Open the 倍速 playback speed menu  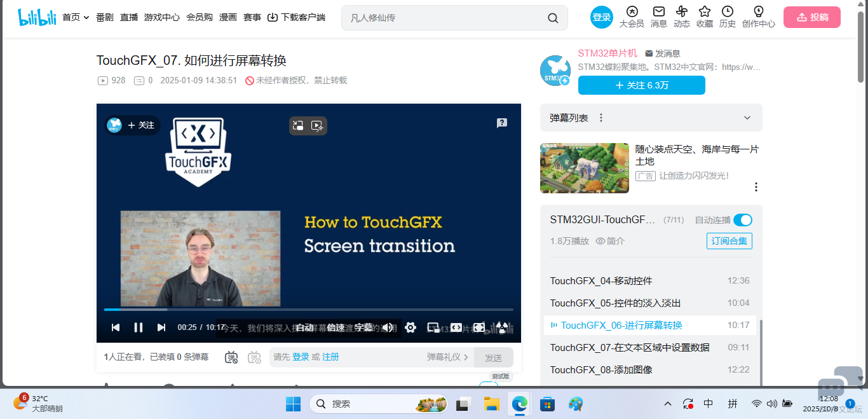pos(336,327)
